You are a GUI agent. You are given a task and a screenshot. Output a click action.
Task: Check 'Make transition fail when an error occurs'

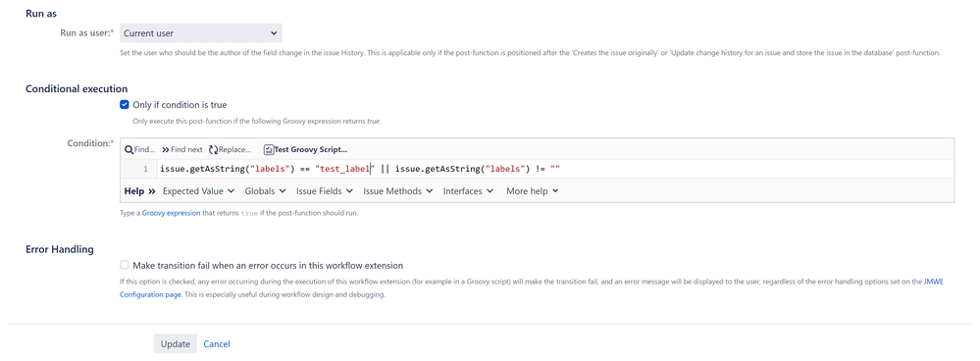coord(125,265)
